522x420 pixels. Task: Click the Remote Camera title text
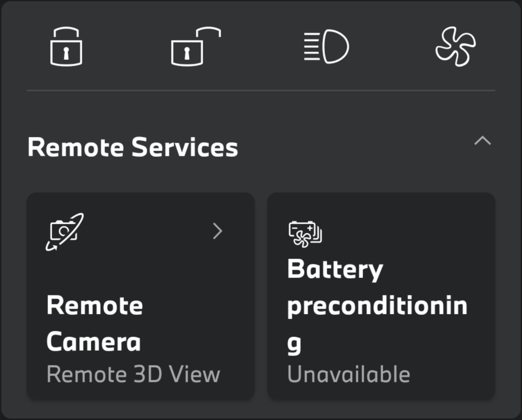click(95, 323)
